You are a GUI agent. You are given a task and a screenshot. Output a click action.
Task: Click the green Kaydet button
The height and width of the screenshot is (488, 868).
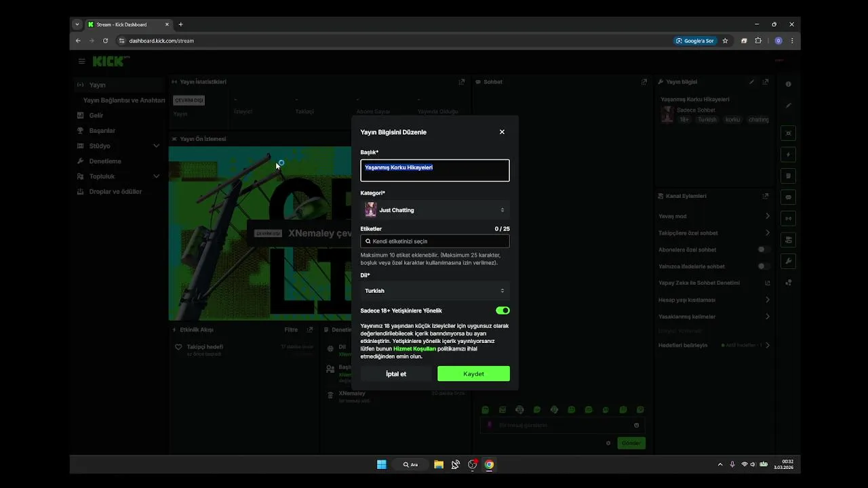pyautogui.click(x=473, y=374)
